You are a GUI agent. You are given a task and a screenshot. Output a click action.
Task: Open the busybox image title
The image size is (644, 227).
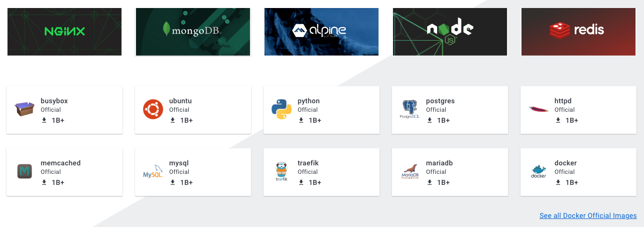click(54, 101)
